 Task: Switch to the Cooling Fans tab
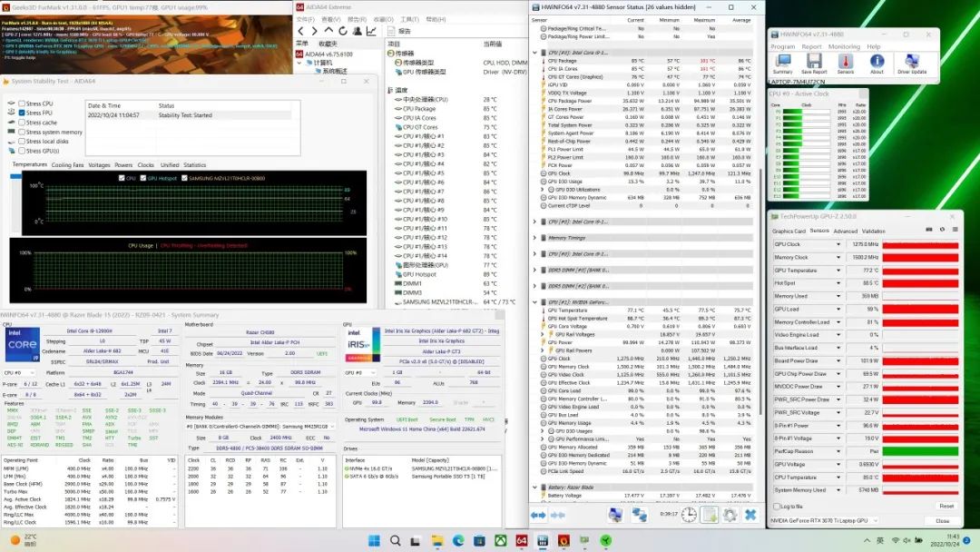(67, 165)
